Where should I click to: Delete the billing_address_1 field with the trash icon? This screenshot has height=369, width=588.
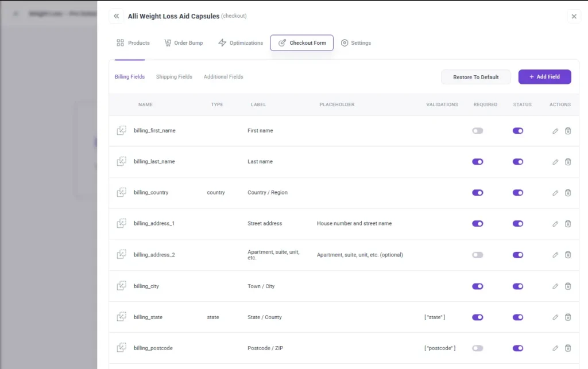pyautogui.click(x=568, y=224)
